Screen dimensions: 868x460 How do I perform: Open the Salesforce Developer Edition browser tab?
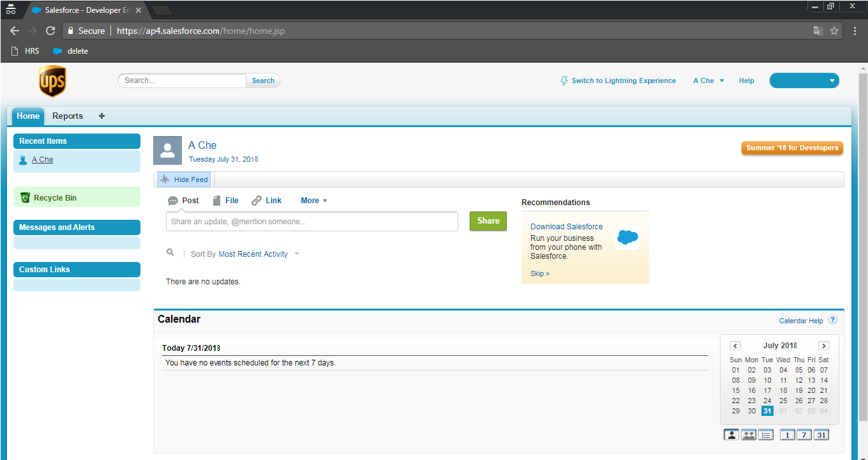pos(86,10)
